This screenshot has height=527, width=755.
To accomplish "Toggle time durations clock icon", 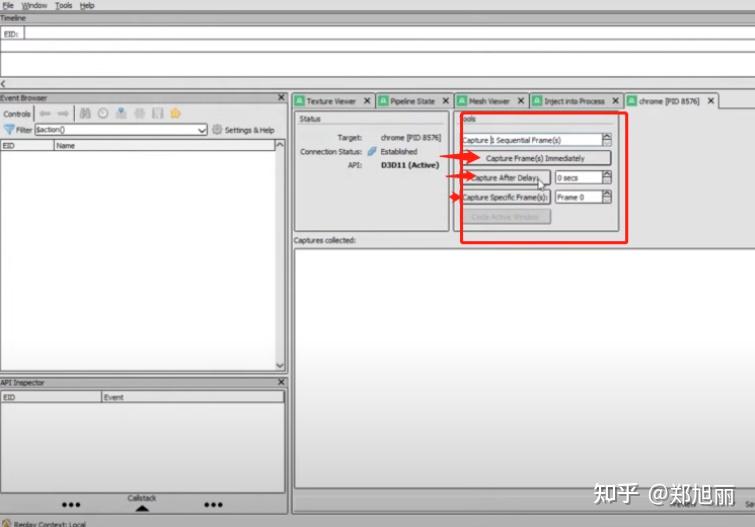I will tap(103, 113).
